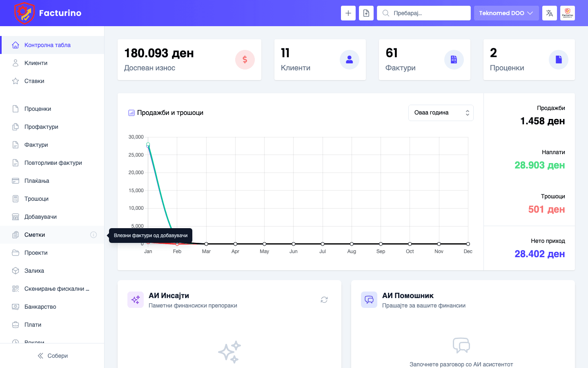Click the Facturino logo in the header
This screenshot has height=368, width=588.
pyautogui.click(x=48, y=13)
